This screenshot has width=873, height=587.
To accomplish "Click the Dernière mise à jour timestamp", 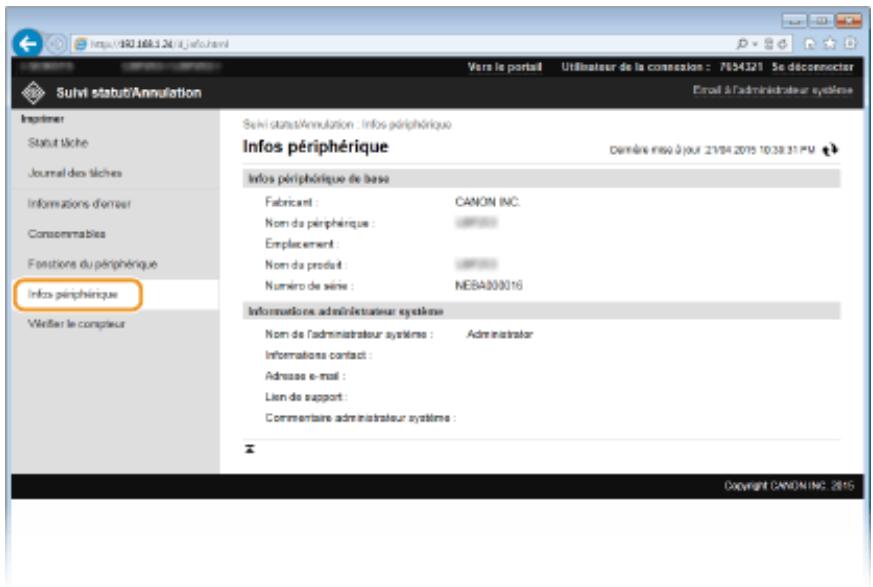I will point(712,150).
